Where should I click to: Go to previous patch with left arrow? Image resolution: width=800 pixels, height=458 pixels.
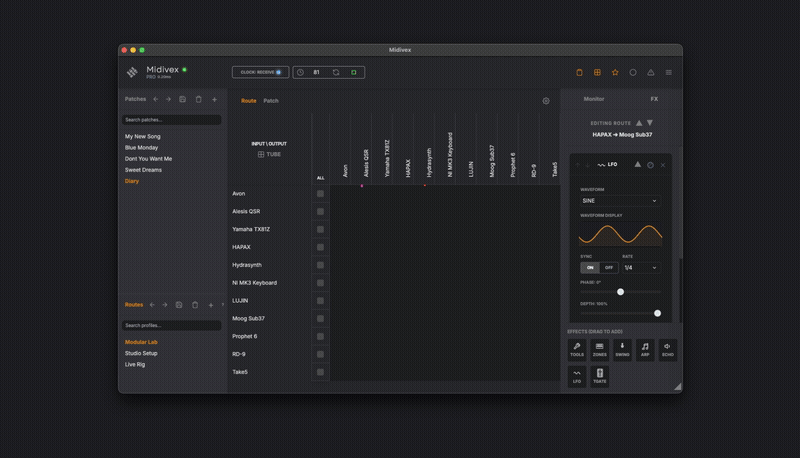156,99
